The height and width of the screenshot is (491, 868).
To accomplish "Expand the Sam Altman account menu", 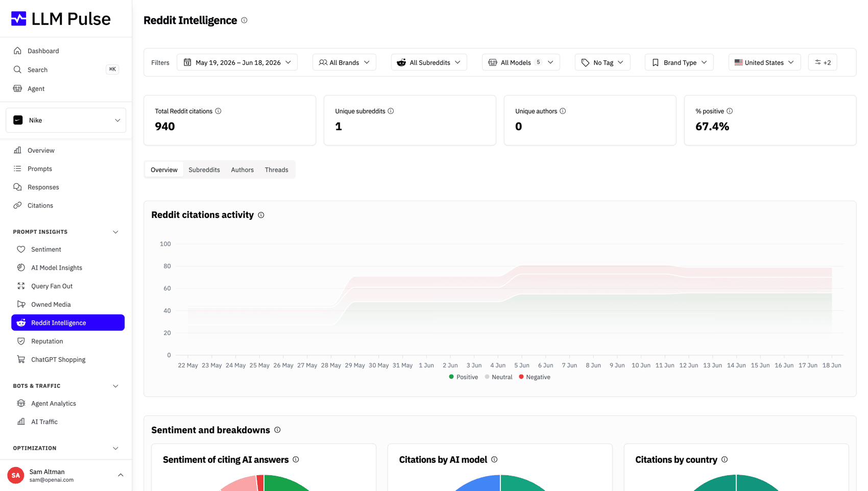I will tap(120, 475).
